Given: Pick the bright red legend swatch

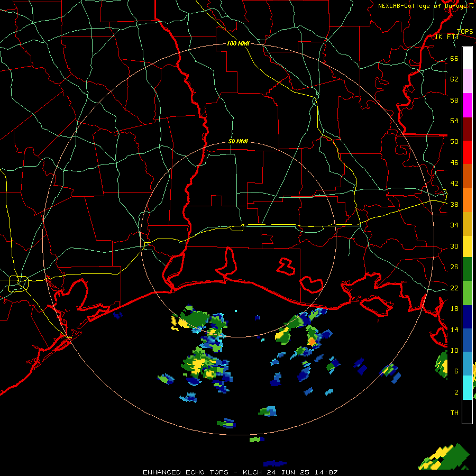Looking at the screenshot, I should (x=467, y=152).
